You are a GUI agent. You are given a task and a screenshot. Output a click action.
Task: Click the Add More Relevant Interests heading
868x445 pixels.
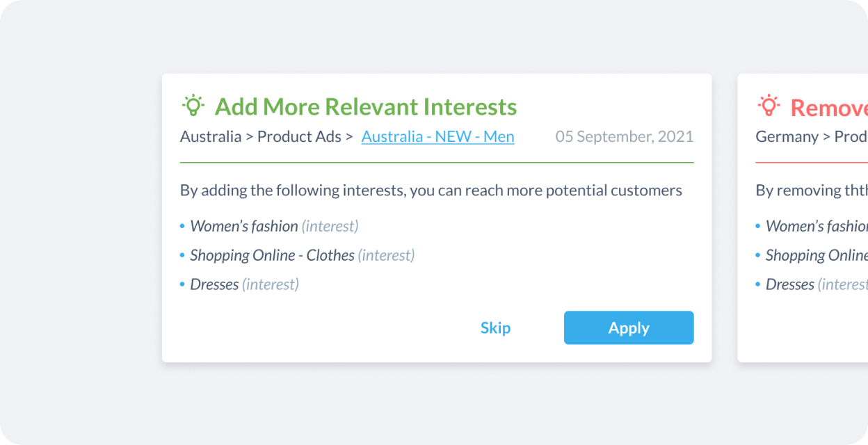pyautogui.click(x=366, y=107)
